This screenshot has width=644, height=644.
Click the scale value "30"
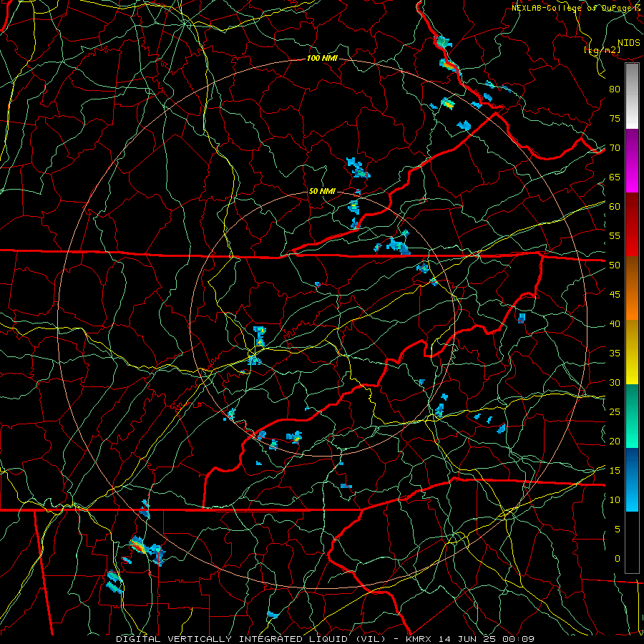coord(615,382)
